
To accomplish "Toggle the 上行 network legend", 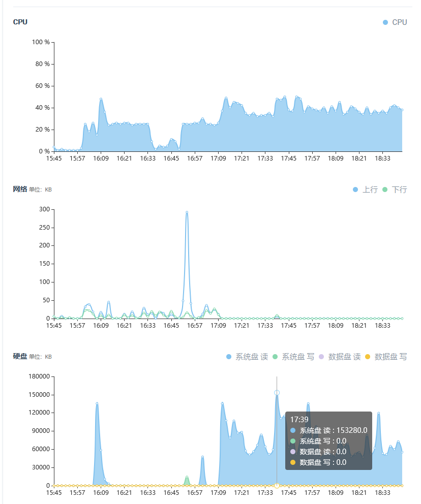I will click(365, 190).
